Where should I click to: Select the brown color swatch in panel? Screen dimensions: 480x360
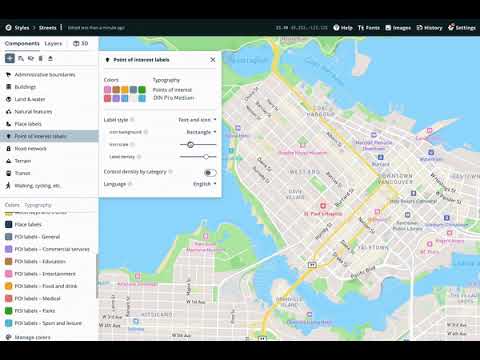tap(116, 89)
